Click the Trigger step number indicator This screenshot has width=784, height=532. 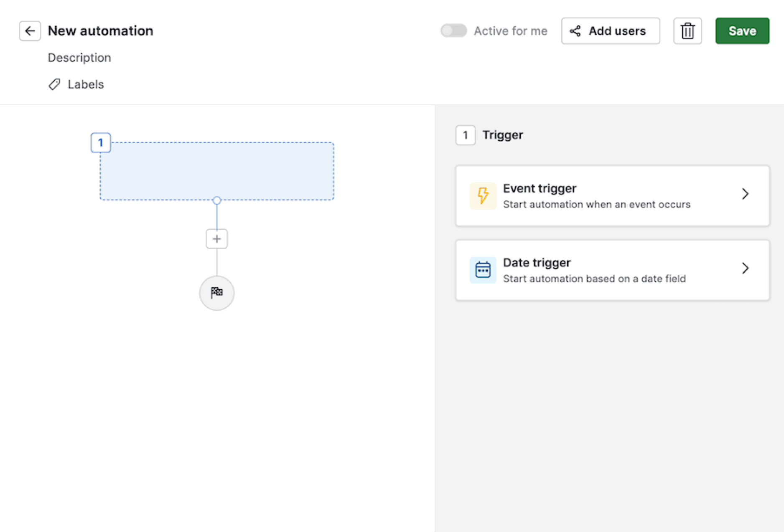tap(465, 135)
